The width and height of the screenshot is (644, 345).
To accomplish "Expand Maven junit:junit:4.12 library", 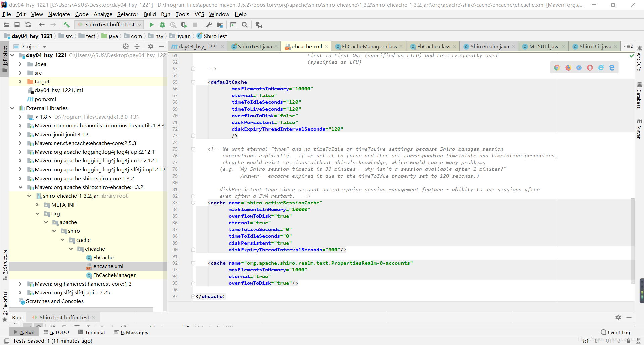I will pos(20,134).
